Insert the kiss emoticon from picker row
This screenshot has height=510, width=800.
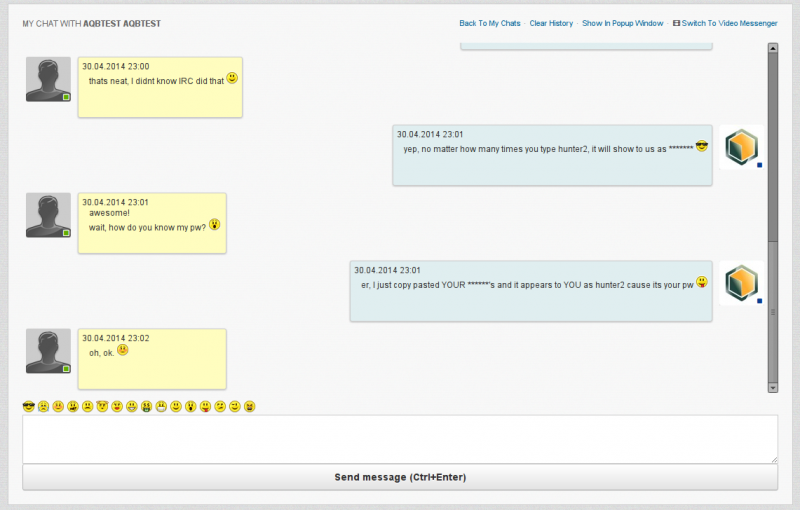(x=117, y=406)
